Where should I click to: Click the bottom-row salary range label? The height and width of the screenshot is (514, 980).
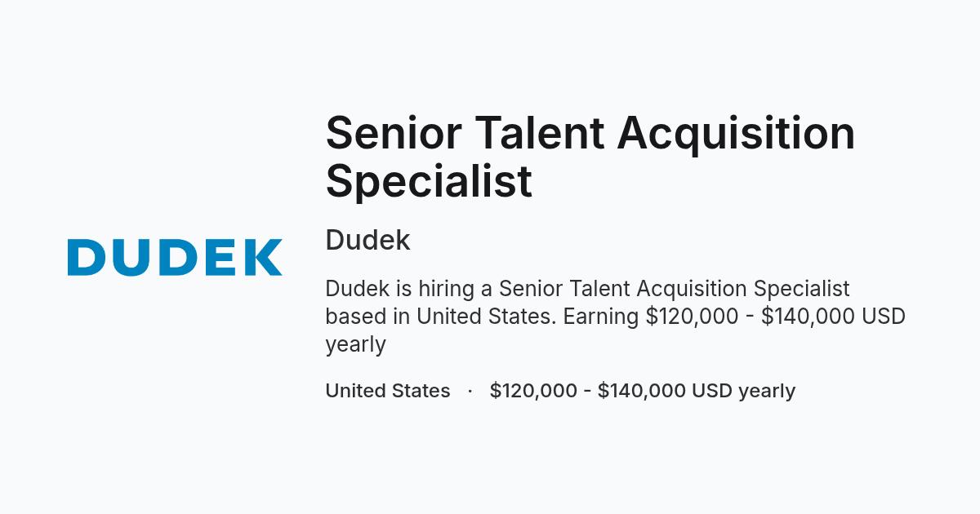coord(643,391)
